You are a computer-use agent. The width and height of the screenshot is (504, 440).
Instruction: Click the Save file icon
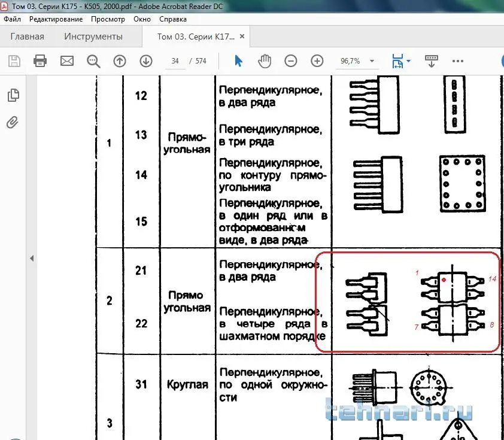(14, 60)
